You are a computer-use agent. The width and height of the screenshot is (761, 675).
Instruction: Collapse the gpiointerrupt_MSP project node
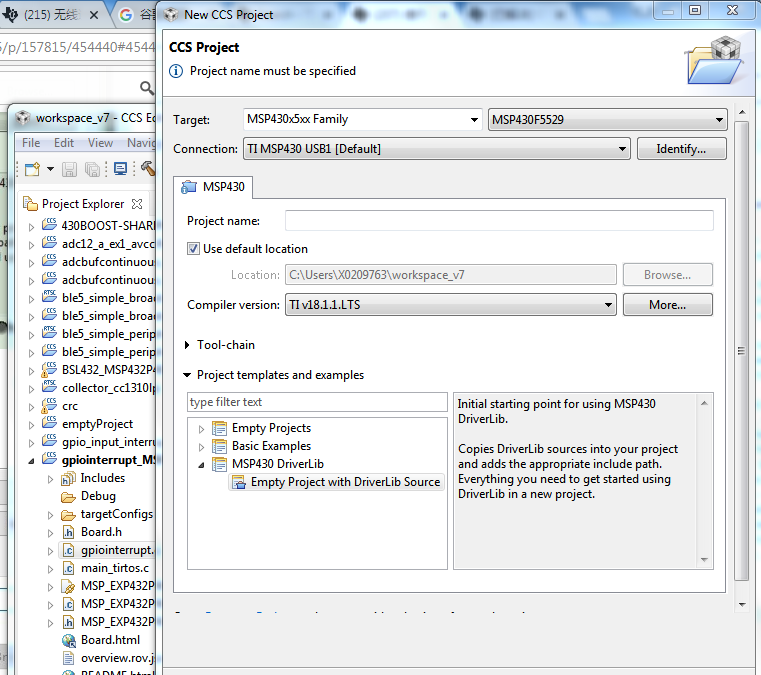[32, 461]
